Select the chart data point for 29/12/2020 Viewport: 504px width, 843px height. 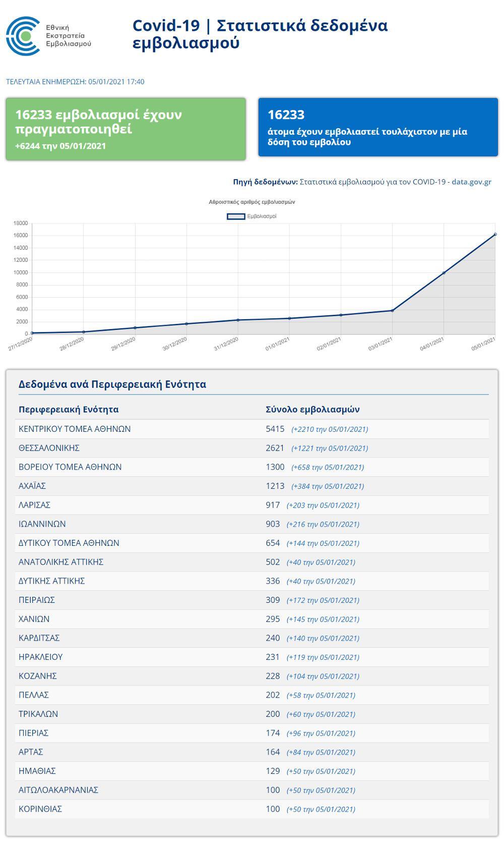(135, 328)
